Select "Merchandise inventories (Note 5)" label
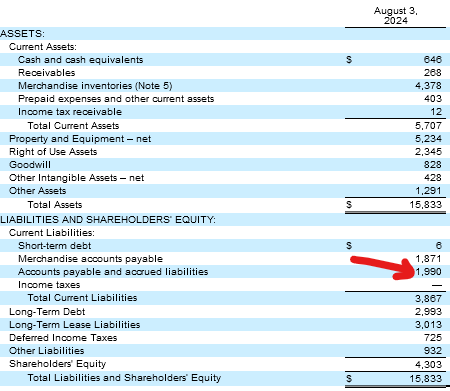 click(95, 86)
